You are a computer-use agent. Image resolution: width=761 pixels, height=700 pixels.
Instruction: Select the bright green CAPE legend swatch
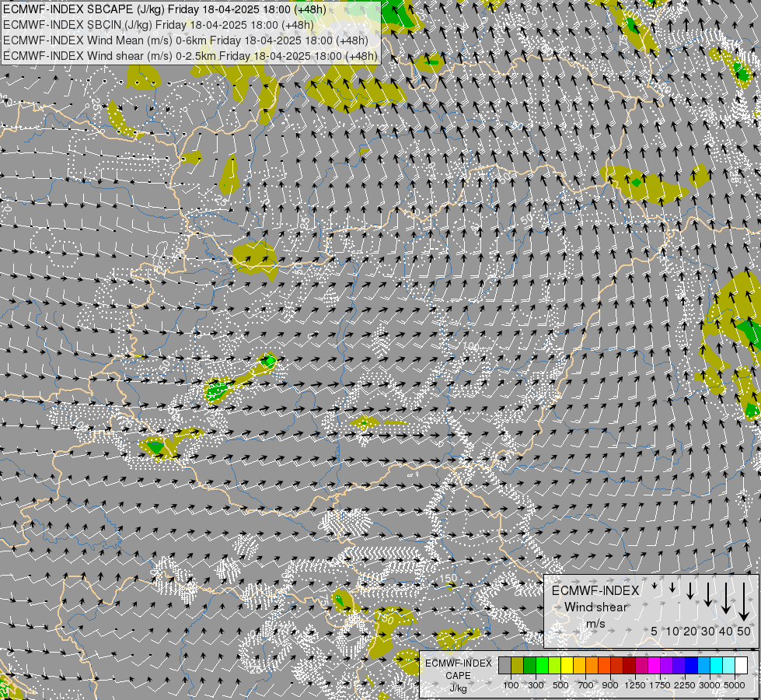tap(542, 666)
